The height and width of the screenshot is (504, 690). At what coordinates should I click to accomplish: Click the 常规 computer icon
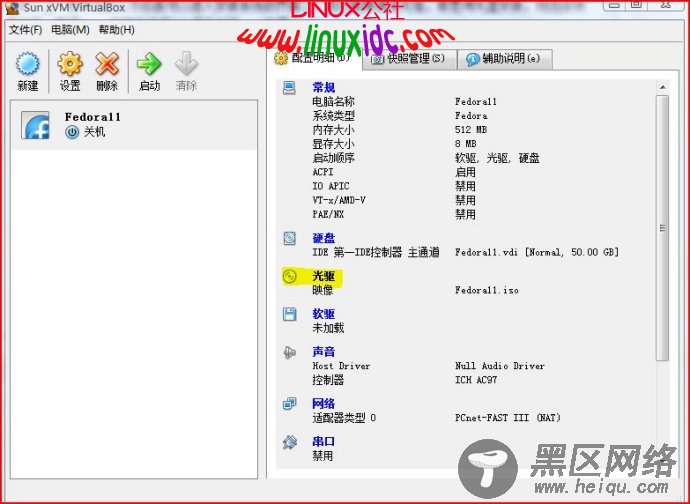[289, 88]
